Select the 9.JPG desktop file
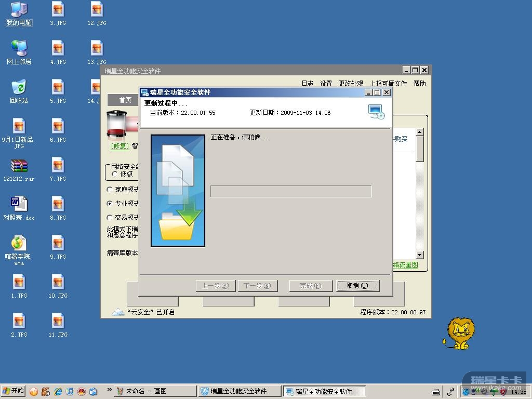This screenshot has height=399, width=532. click(x=58, y=247)
